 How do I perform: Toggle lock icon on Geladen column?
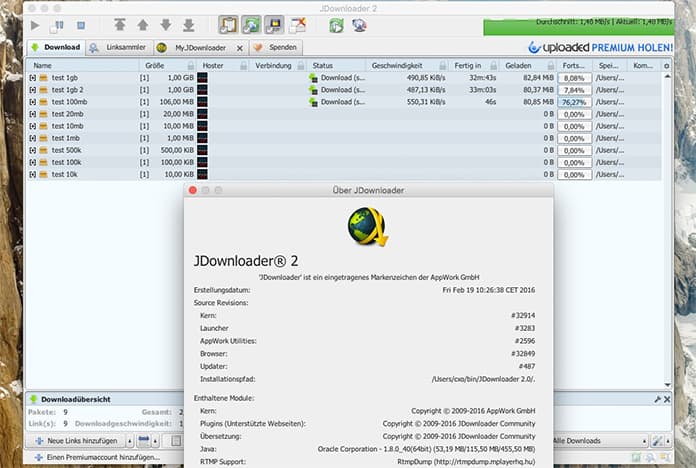550,66
